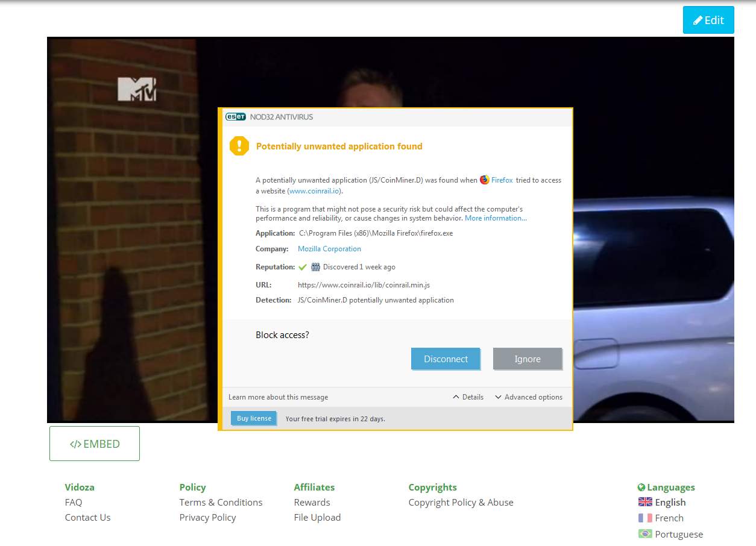This screenshot has width=756, height=546.
Task: Click the free trial expiry notice text
Action: (x=335, y=418)
